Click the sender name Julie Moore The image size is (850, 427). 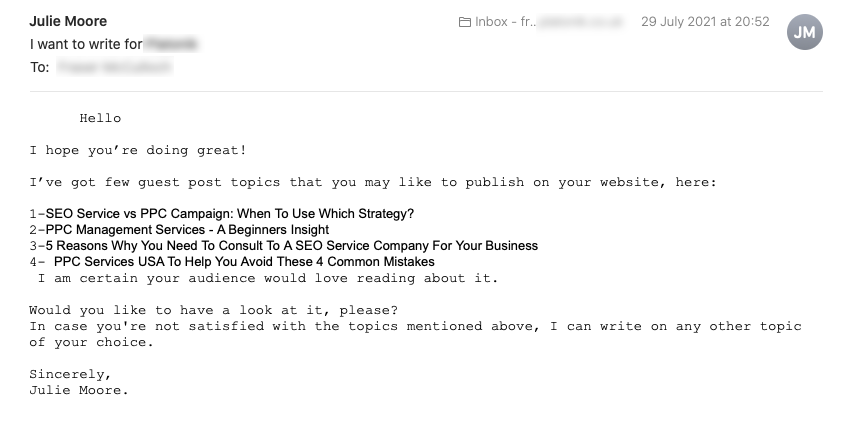pos(68,21)
